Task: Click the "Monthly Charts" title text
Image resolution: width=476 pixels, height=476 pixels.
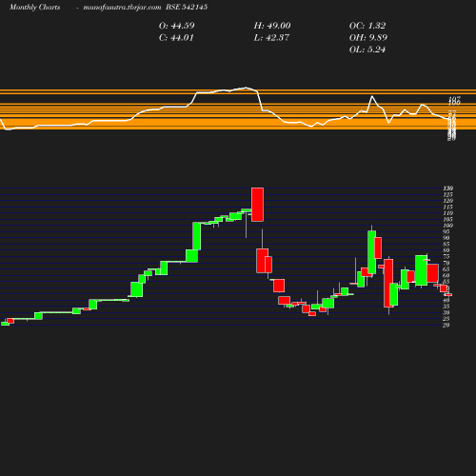Action: [34, 8]
